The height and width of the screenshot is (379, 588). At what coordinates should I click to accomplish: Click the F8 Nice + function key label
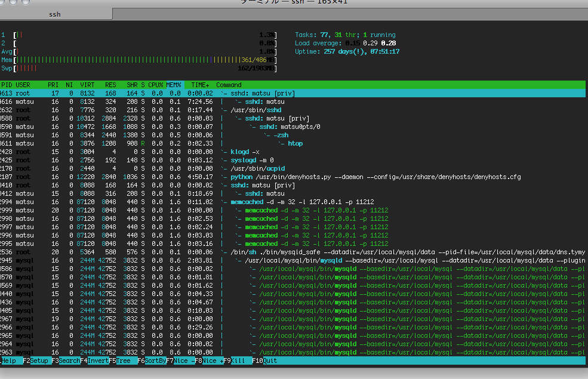click(x=210, y=360)
